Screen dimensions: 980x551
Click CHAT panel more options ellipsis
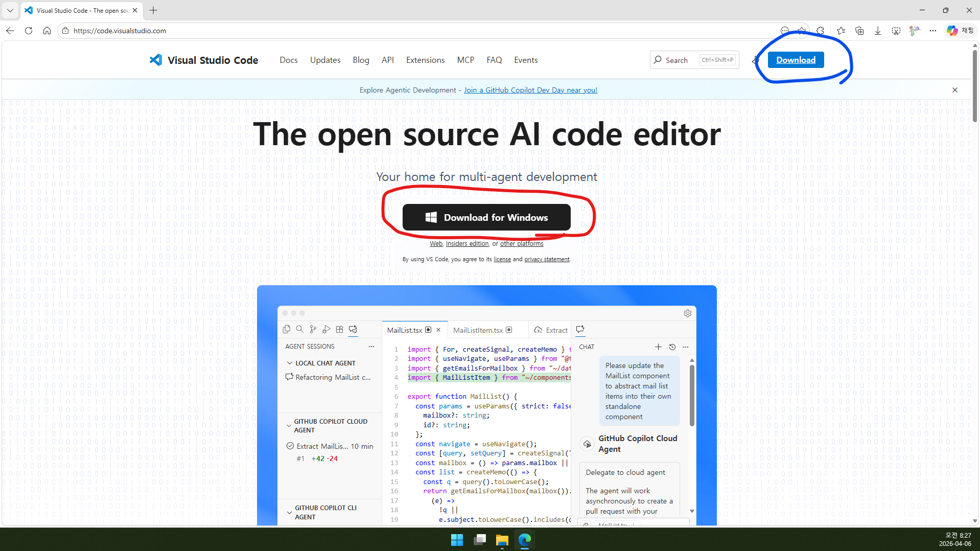(x=686, y=347)
